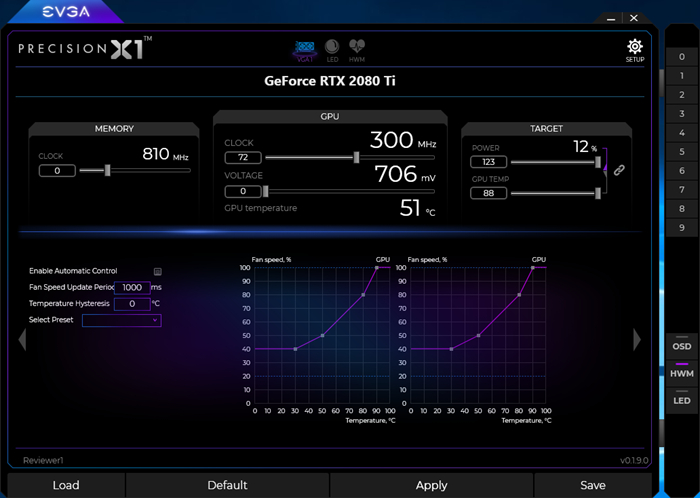Click the GPU Temp target slider handle

598,193
